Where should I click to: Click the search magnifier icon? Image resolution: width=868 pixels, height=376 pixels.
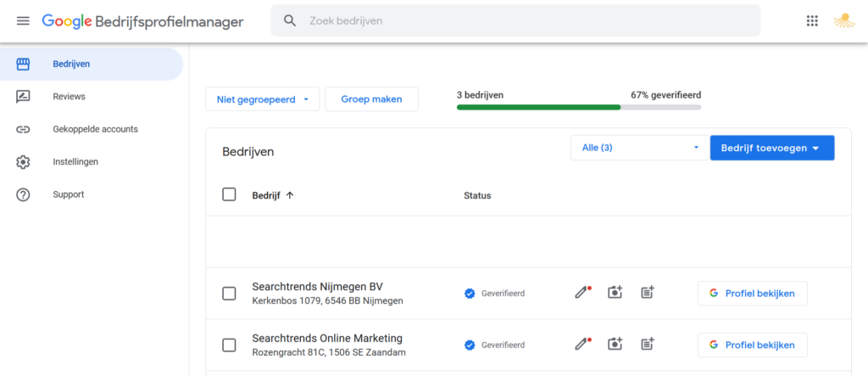[x=290, y=20]
